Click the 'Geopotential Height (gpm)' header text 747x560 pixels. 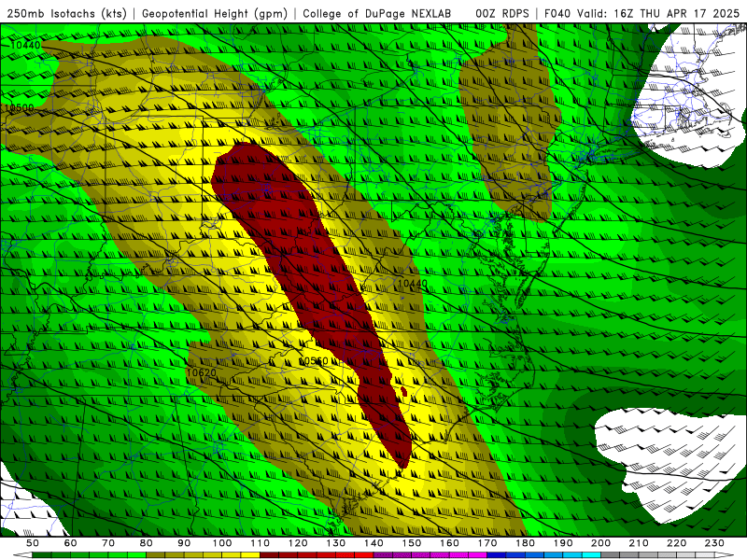[x=215, y=13]
